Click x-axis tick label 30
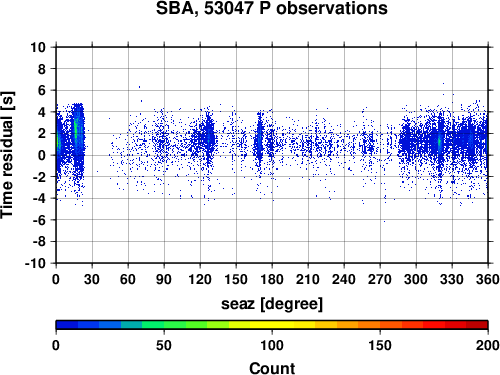The image size is (500, 375). click(x=92, y=279)
